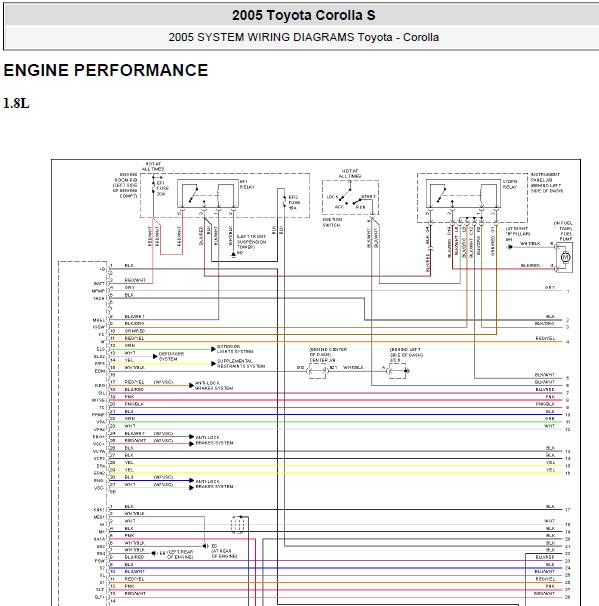
Task: Click the 2005 Toyota Corolla S title
Action: (303, 15)
